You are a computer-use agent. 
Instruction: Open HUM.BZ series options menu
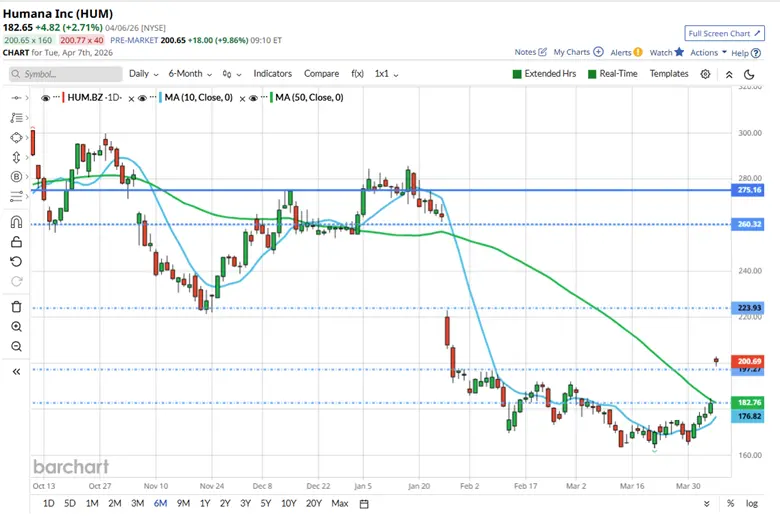[x=56, y=97]
